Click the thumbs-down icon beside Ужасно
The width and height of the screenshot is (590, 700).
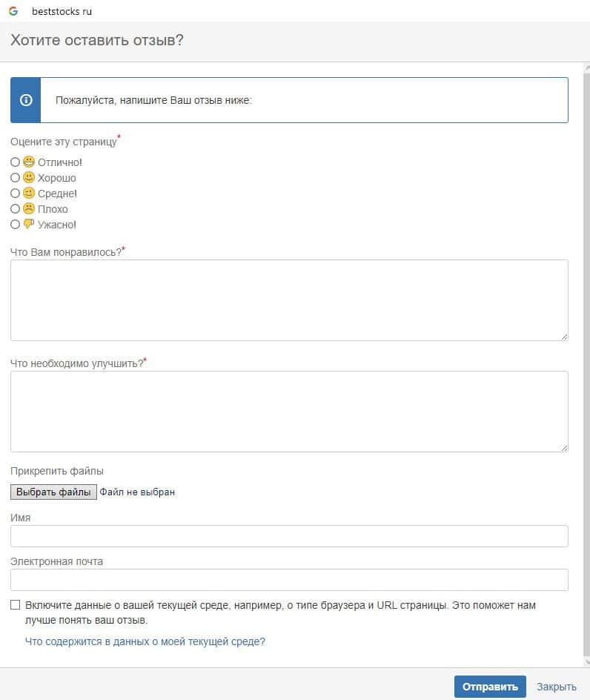[x=29, y=225]
